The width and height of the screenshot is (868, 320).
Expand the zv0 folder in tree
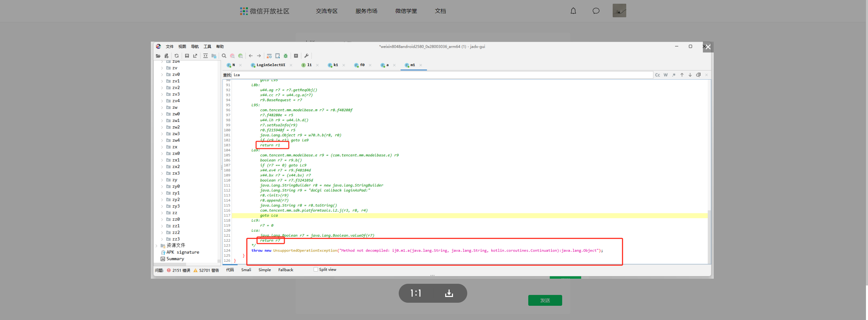click(x=162, y=74)
